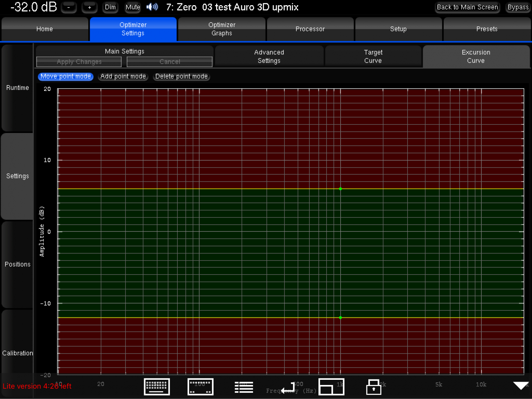Open the on-screen keyboard icon

(x=157, y=387)
